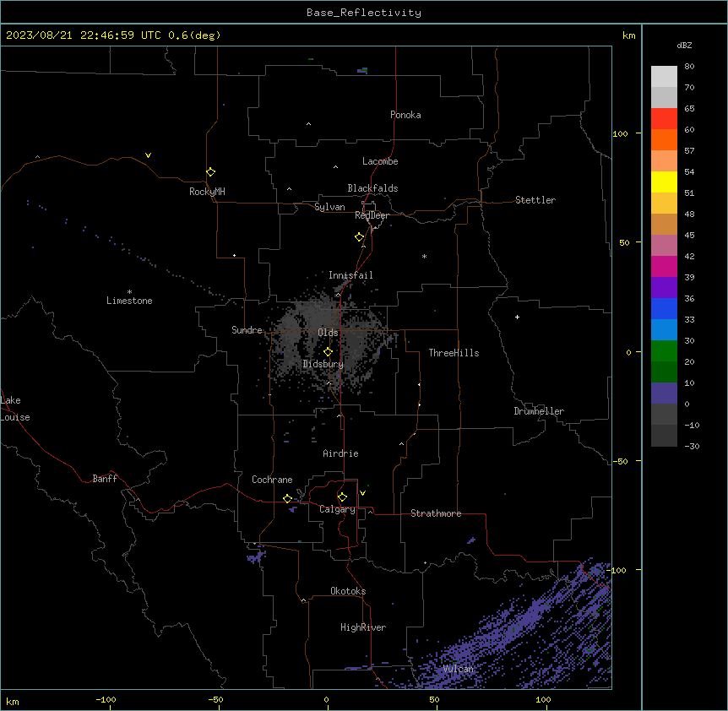Click the yellow diamond marker below Cochrane
728x711 pixels.
[287, 498]
